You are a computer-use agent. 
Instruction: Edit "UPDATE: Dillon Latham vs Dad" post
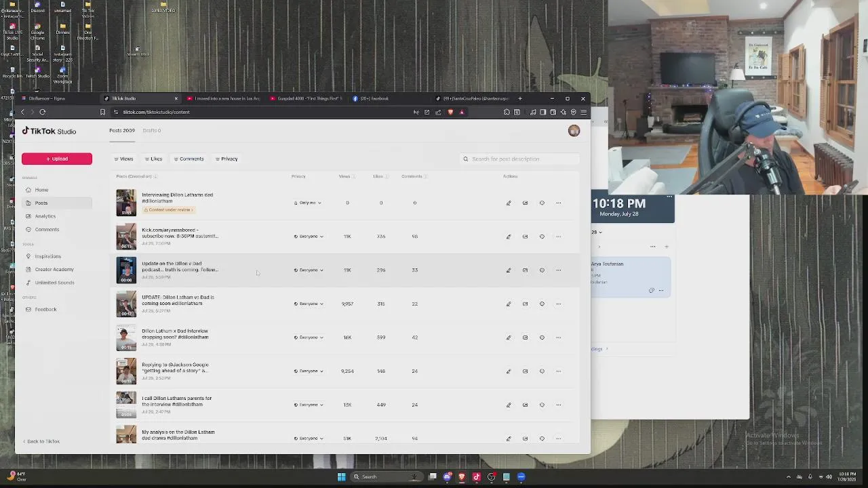point(509,304)
